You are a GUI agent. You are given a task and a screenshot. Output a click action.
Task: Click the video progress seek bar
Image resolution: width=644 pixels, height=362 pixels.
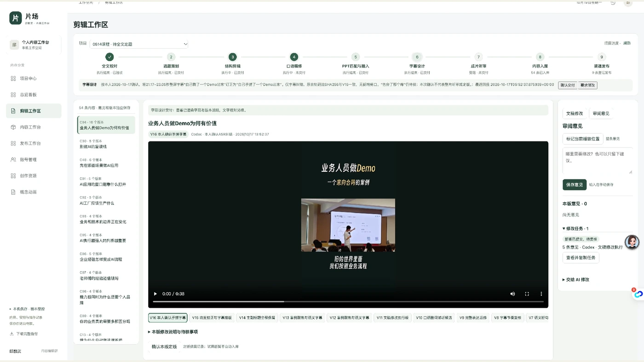coord(348,301)
